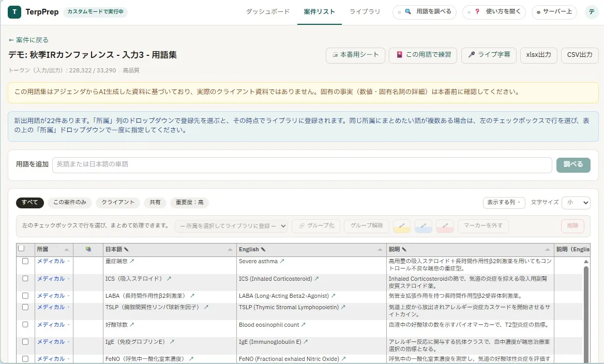The width and height of the screenshot is (604, 364).
Task: Tick the 好酸球数 row checkbox
Action: point(25,325)
